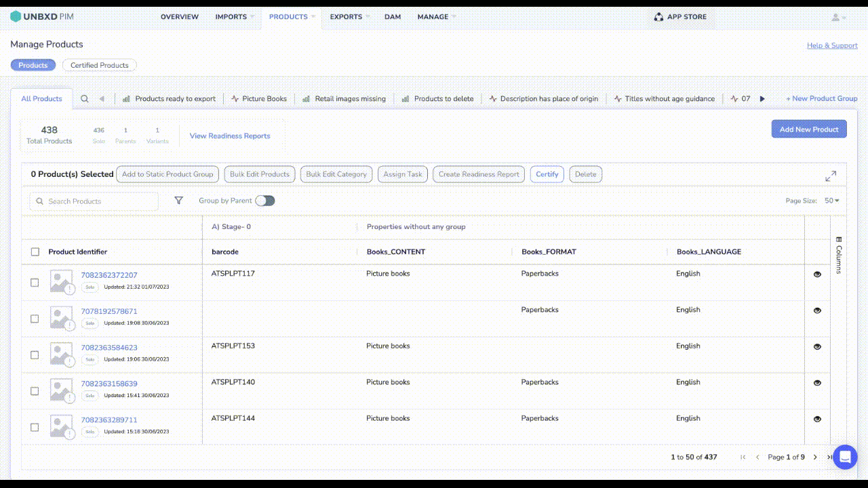868x488 pixels.
Task: Open the App Store
Action: 680,17
